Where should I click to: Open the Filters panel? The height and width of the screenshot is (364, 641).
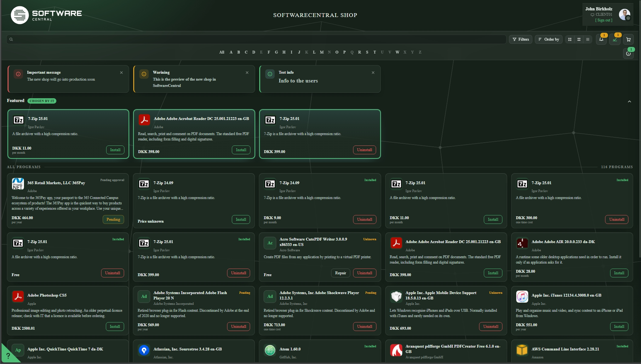[x=521, y=39]
